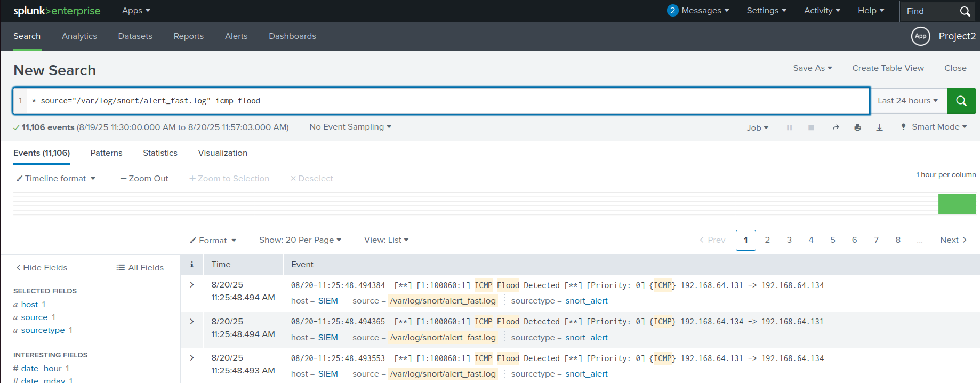Open View: List dropdown

coord(387,240)
